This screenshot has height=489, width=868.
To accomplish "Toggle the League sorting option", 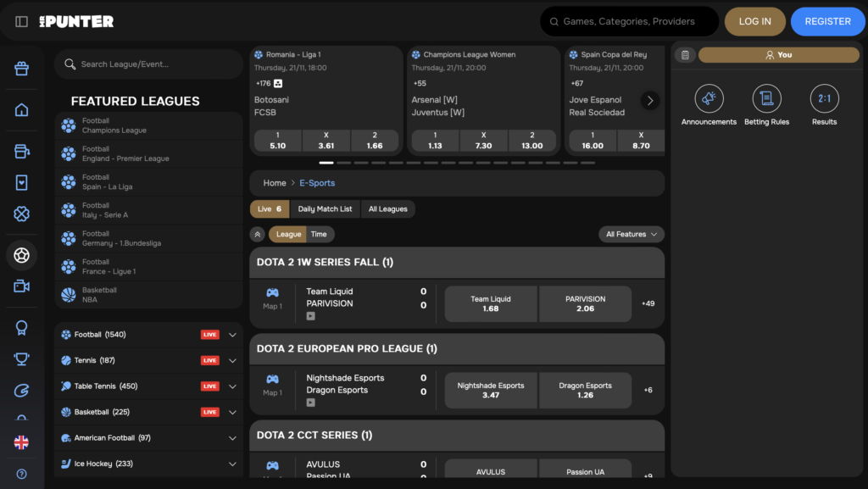I will point(288,234).
